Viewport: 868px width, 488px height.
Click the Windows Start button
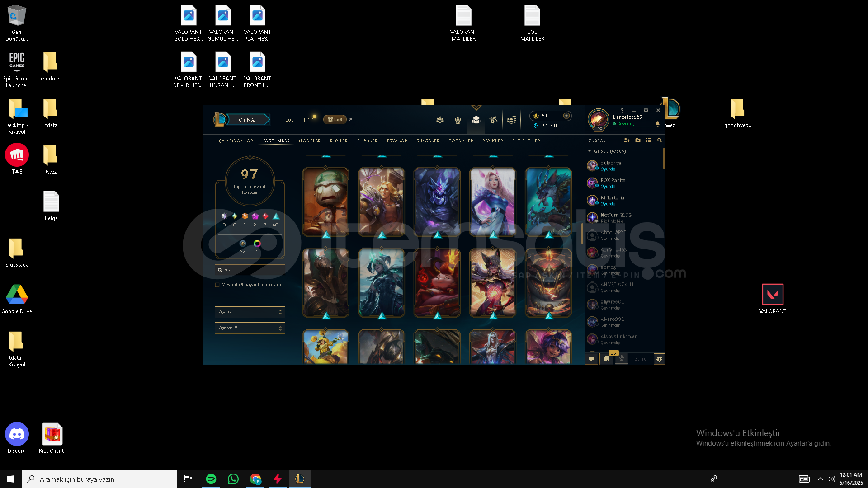pyautogui.click(x=11, y=479)
